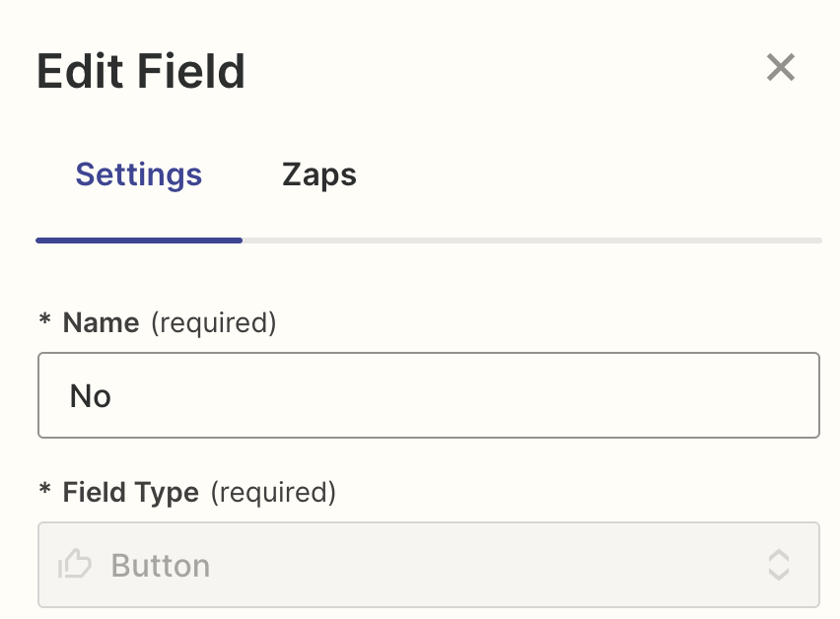Viewport: 840px width, 619px height.
Task: Click the Edit Field heading
Action: (x=141, y=72)
